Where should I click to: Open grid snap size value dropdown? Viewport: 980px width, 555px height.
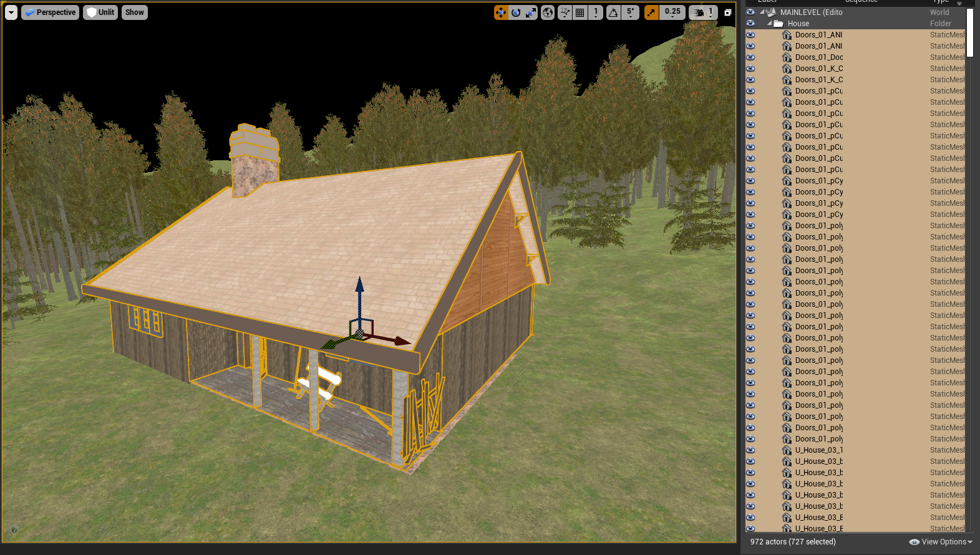[596, 12]
